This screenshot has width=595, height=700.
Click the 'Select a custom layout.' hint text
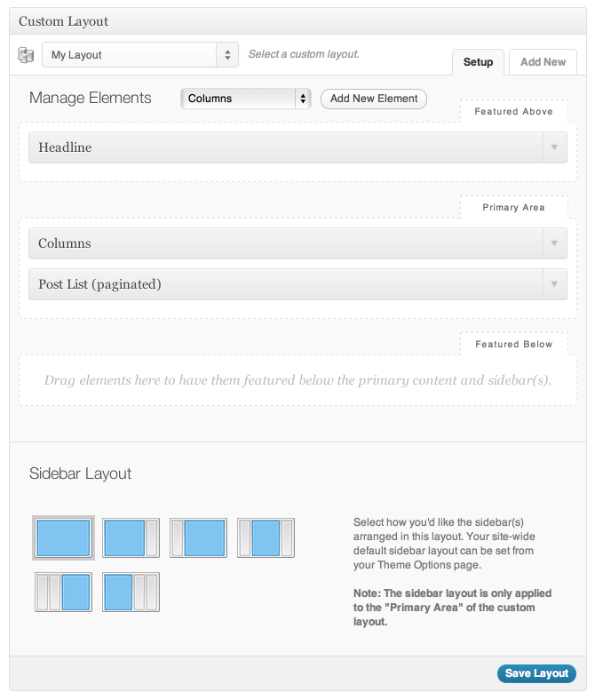click(x=304, y=54)
